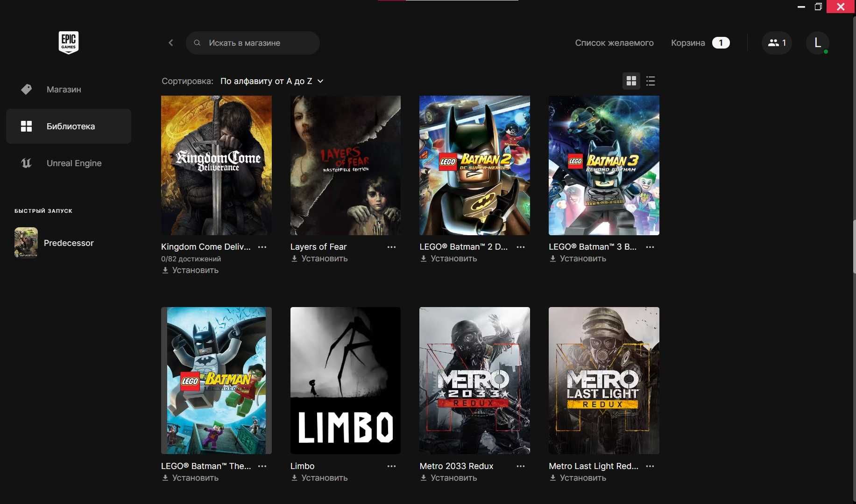Click the Epic Games logo

[68, 42]
